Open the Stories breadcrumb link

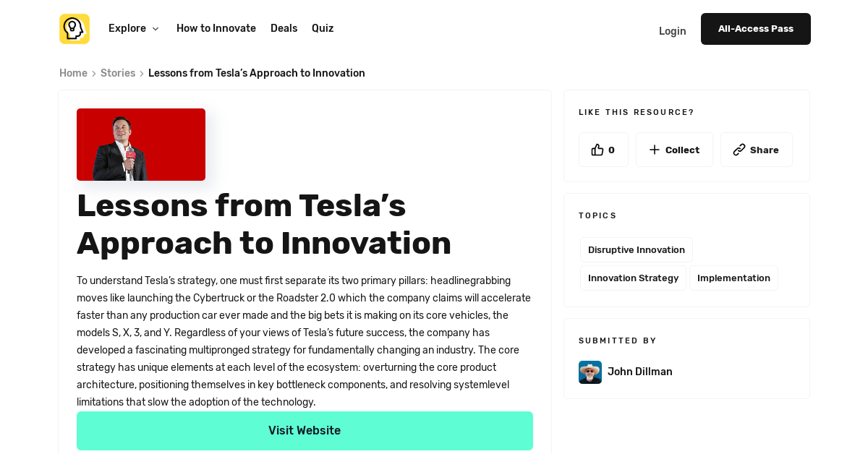[117, 73]
